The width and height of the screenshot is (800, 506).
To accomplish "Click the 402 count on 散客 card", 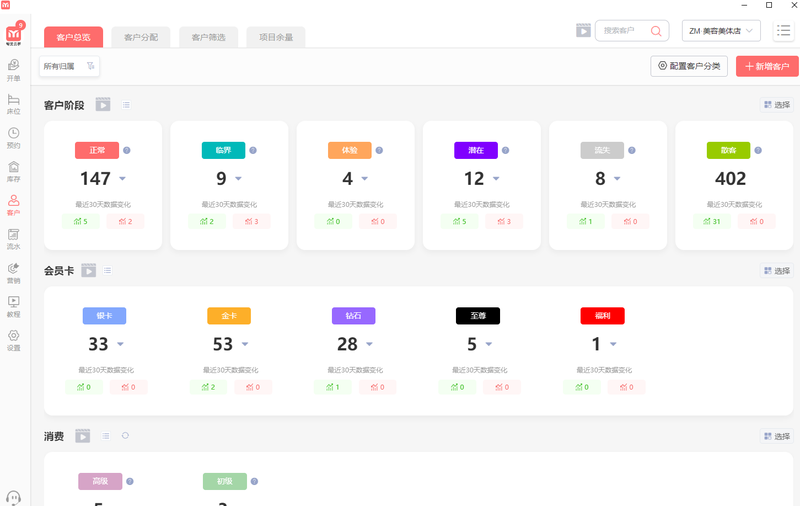I will (x=731, y=179).
